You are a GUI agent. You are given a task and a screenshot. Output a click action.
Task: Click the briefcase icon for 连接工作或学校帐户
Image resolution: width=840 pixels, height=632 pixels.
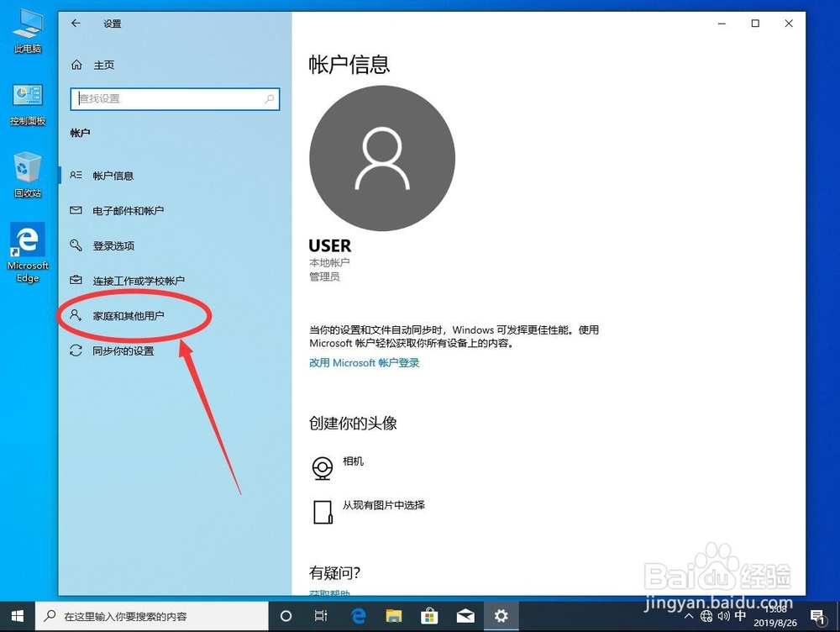coord(76,280)
